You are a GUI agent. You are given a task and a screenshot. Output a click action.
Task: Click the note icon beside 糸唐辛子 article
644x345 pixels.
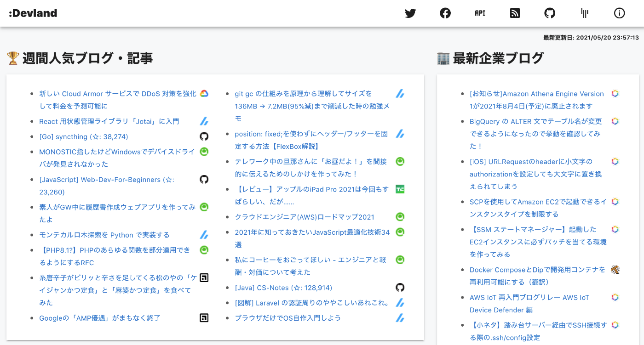coord(204,277)
